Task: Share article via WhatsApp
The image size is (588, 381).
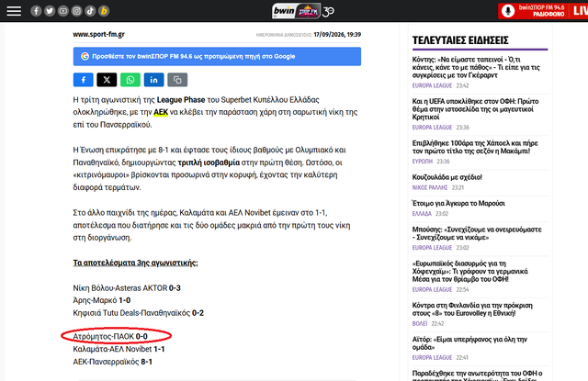Action: pyautogui.click(x=130, y=80)
